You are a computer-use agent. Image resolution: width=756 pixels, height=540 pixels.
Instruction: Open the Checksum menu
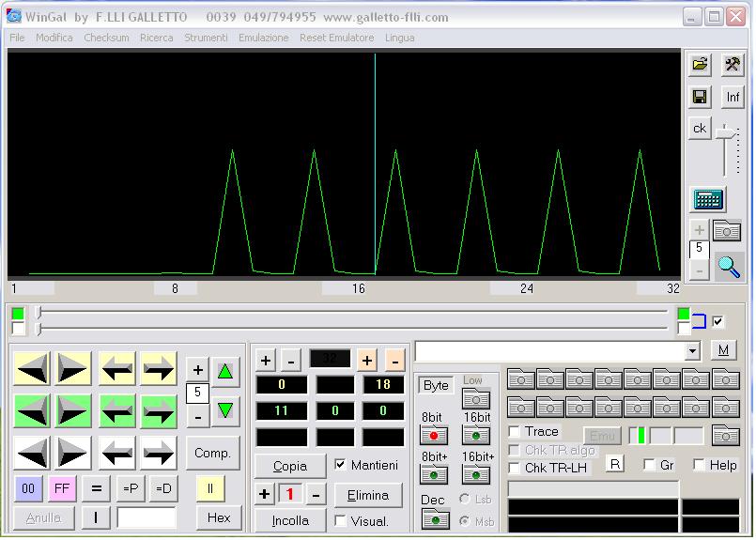coord(106,38)
